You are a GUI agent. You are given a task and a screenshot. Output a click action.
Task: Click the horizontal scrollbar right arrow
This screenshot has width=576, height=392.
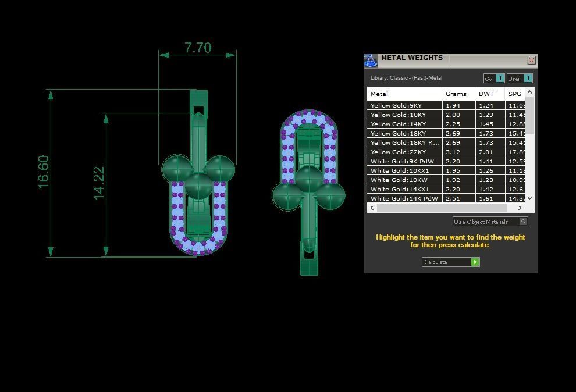pyautogui.click(x=520, y=208)
